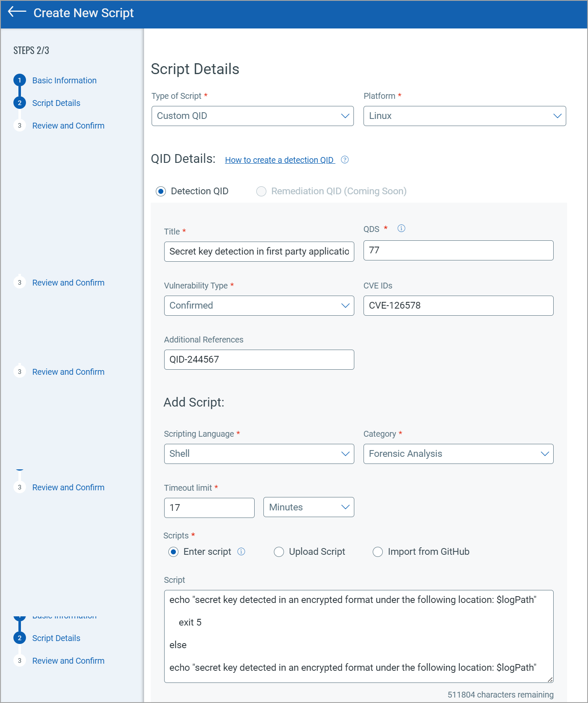Screen dimensions: 588x703
Task: Select Detection QID radio button
Action: point(161,191)
